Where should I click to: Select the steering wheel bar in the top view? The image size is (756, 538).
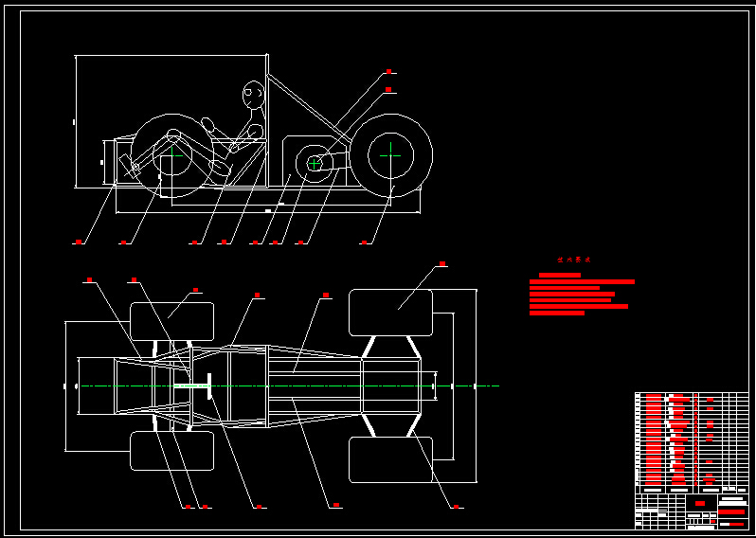click(x=209, y=386)
